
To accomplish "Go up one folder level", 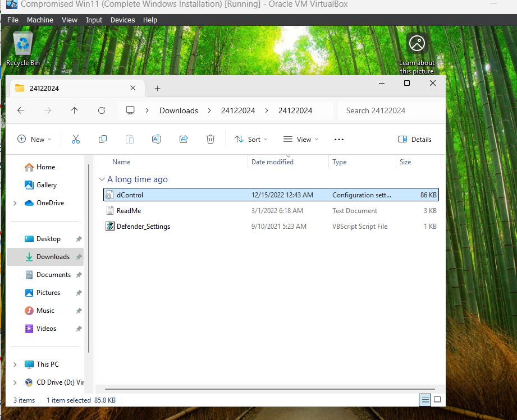I will tap(75, 110).
